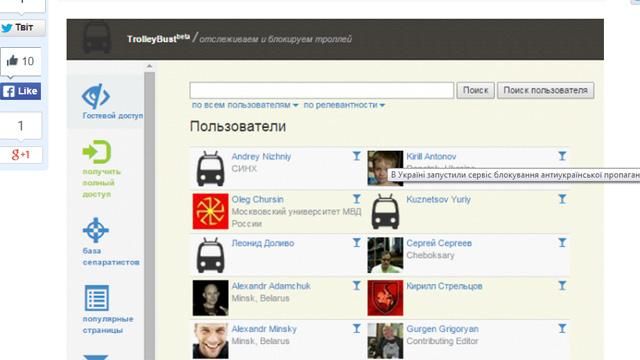640x360 pixels.
Task: Click filter icon next to Alexandr Adamchuk
Action: point(357,285)
